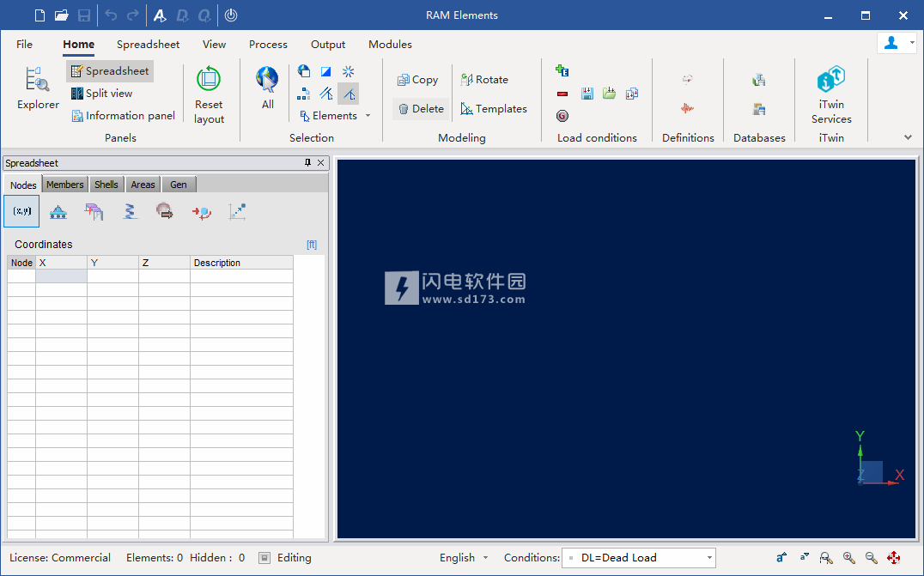Collapse the ribbon with chevron
Image resolution: width=924 pixels, height=576 pixels.
pyautogui.click(x=908, y=137)
